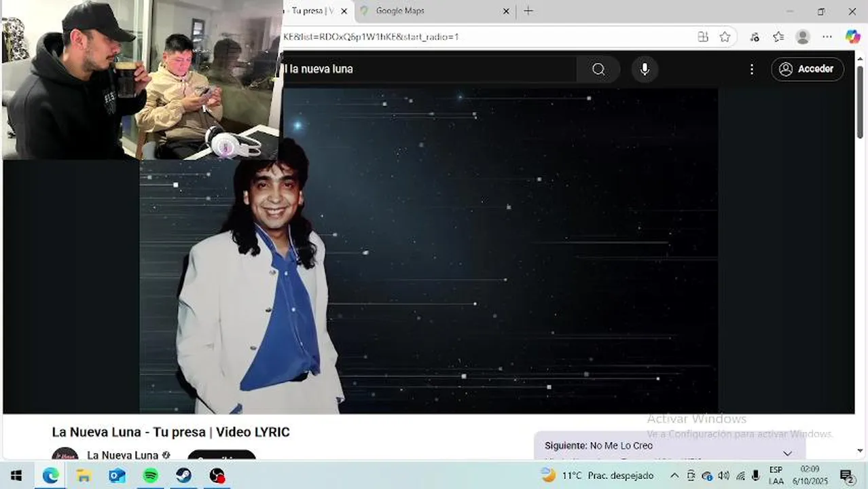The width and height of the screenshot is (868, 489).
Task: Open Edge media control icon
Action: pos(755,37)
